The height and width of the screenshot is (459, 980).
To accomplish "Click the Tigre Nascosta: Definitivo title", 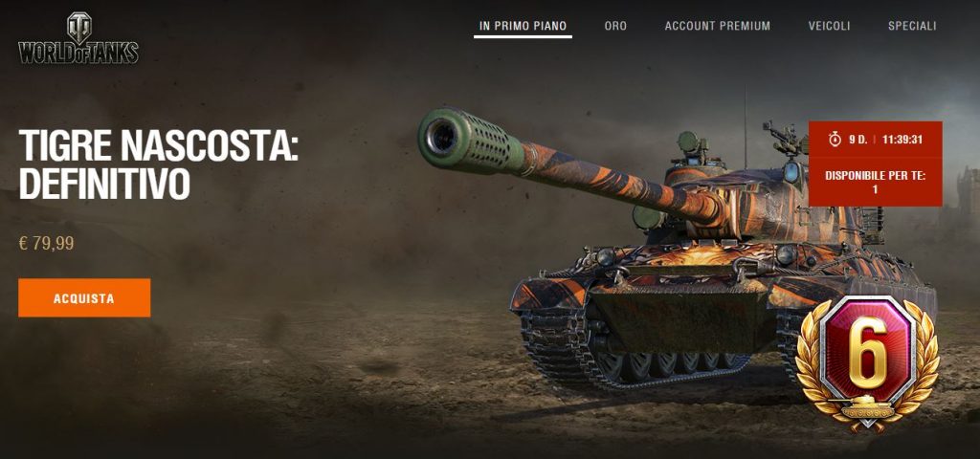I will 158,164.
